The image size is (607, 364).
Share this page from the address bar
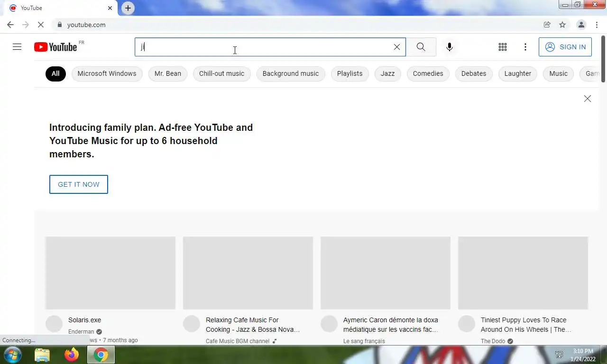pyautogui.click(x=547, y=25)
